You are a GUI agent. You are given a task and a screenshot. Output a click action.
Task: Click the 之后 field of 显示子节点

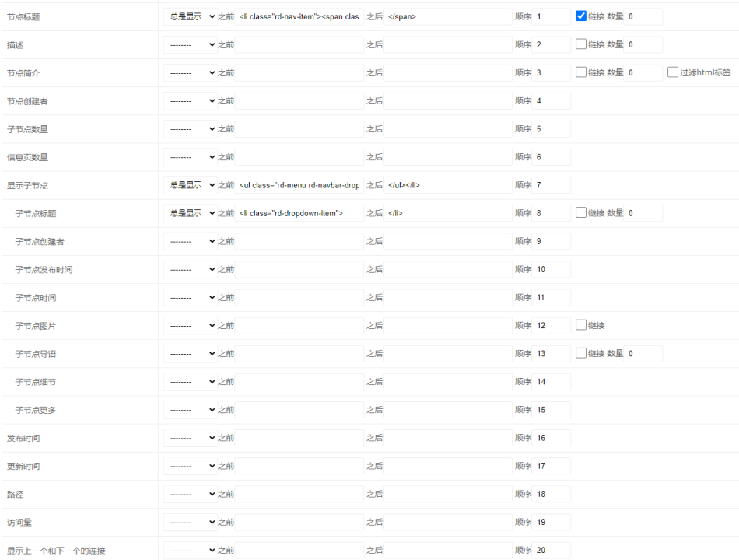click(x=447, y=185)
